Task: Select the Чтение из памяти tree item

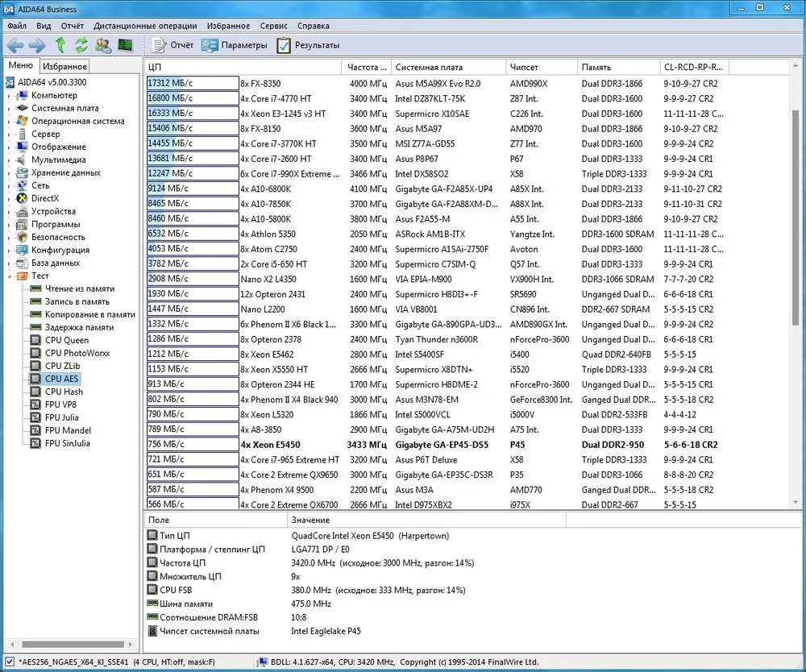Action: [x=79, y=288]
